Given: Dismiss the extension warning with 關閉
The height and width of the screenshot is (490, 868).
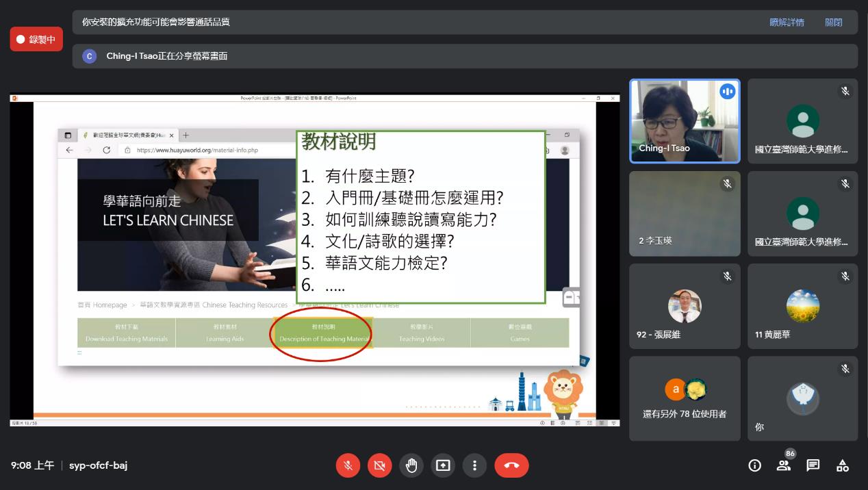Looking at the screenshot, I should point(834,22).
